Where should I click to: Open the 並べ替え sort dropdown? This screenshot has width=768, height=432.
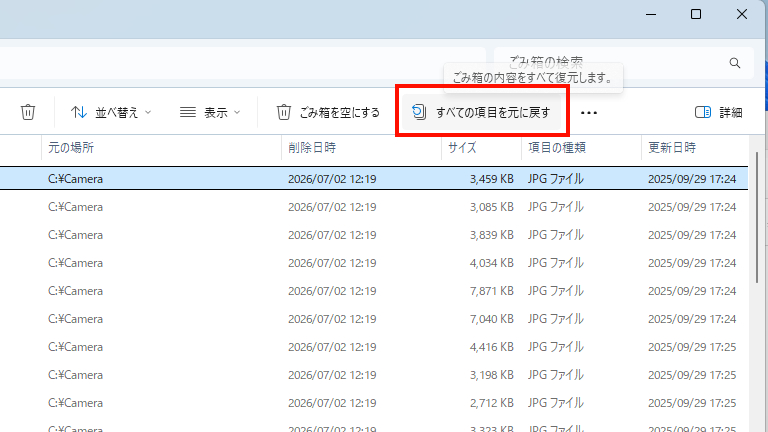point(111,113)
